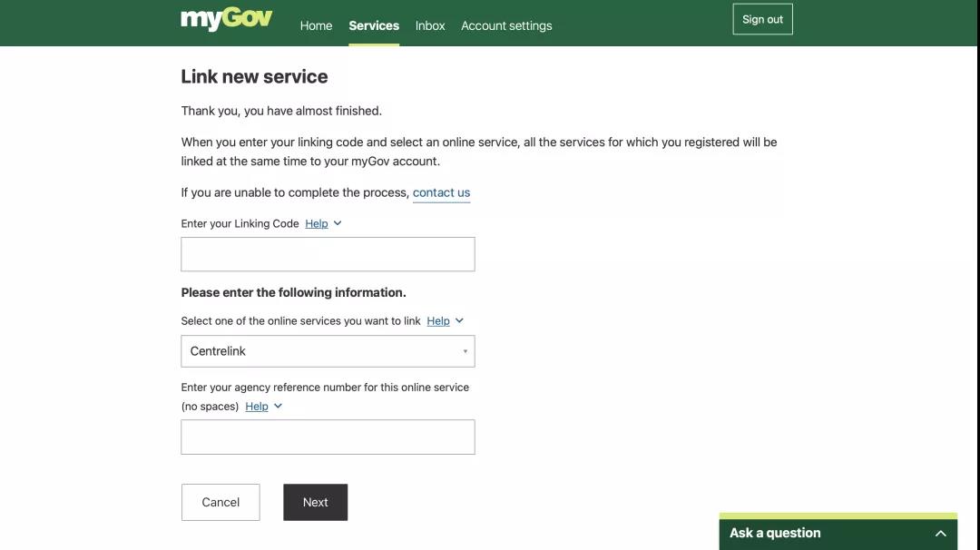Screen dimensions: 980x550
Task: Focus the agency reference number field
Action: (328, 437)
